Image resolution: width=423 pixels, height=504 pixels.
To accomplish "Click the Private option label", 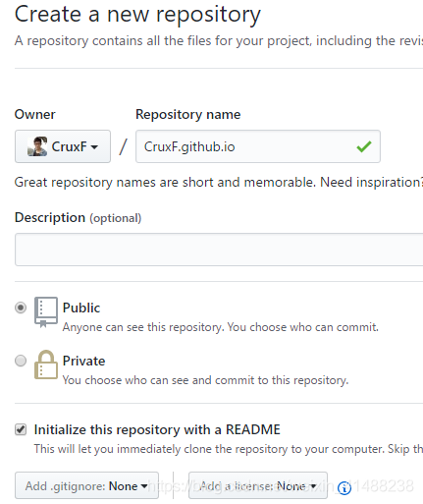I will coord(83,361).
